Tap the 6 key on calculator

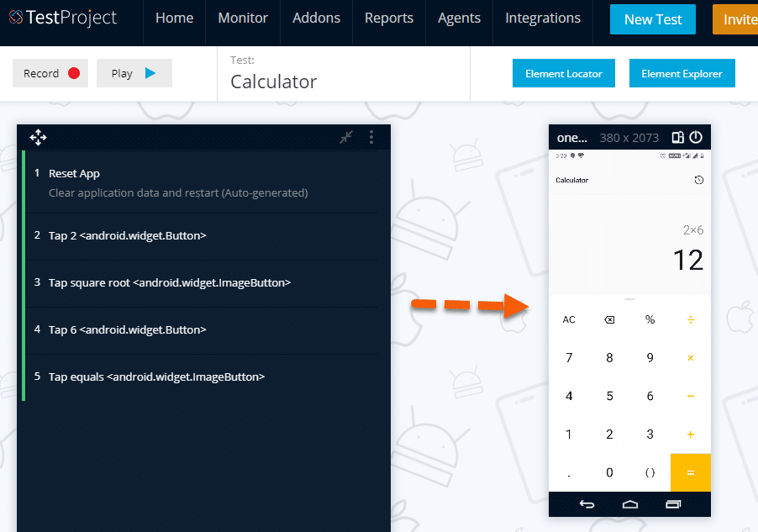pyautogui.click(x=650, y=396)
